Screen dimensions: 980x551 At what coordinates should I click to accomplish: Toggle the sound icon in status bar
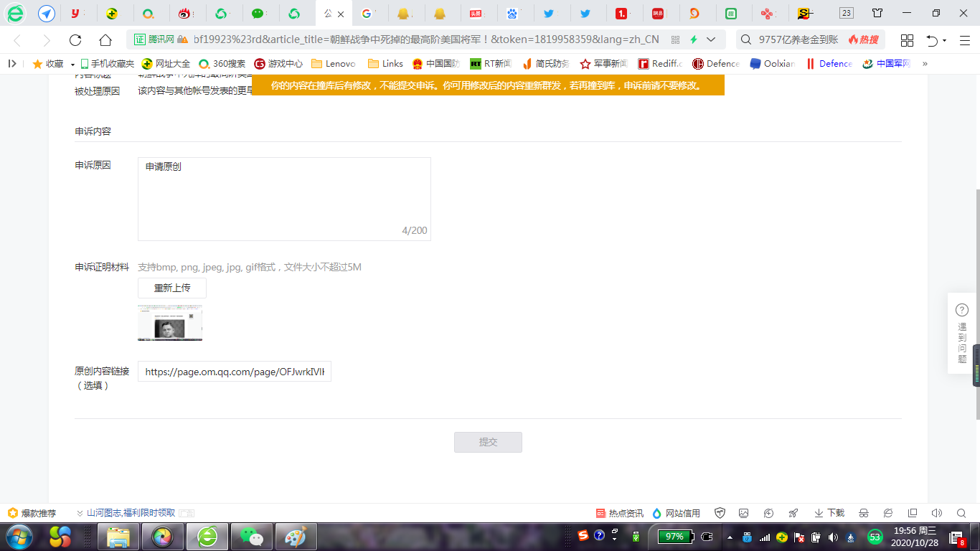(936, 513)
